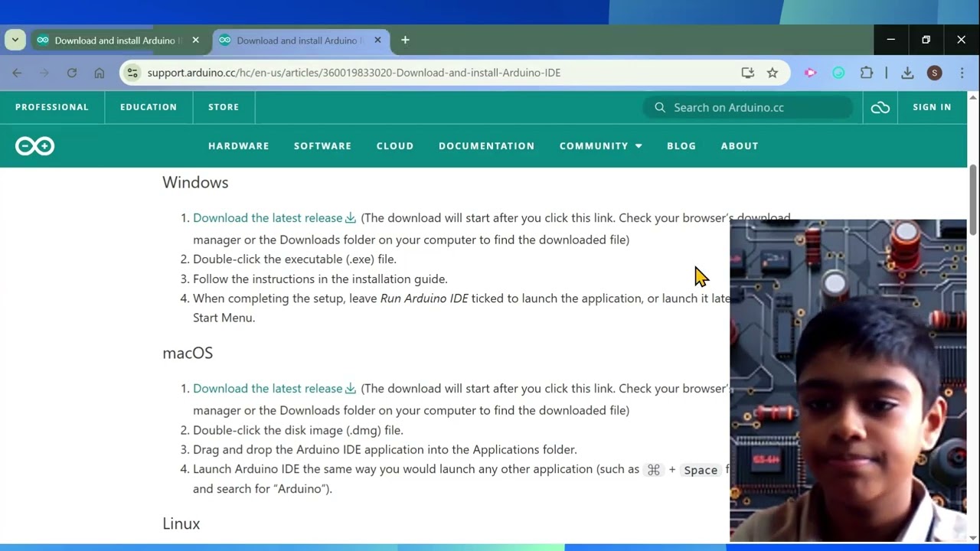Click the page vertical scrollbar thumb
Screen dimensions: 980x551
tap(973, 199)
